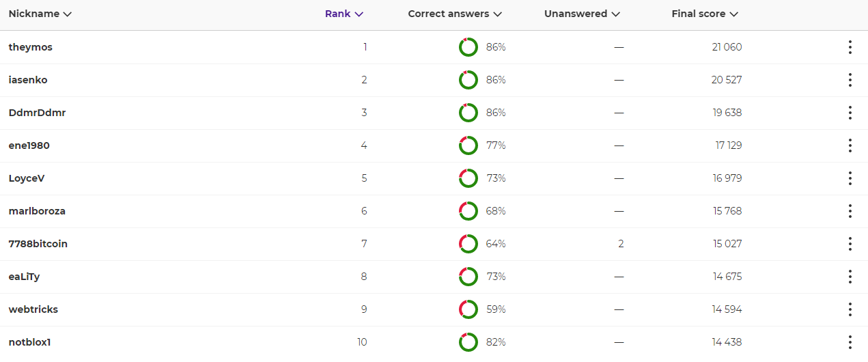The image size is (868, 362).
Task: Open the three-dot menu for theymos
Action: [x=850, y=47]
